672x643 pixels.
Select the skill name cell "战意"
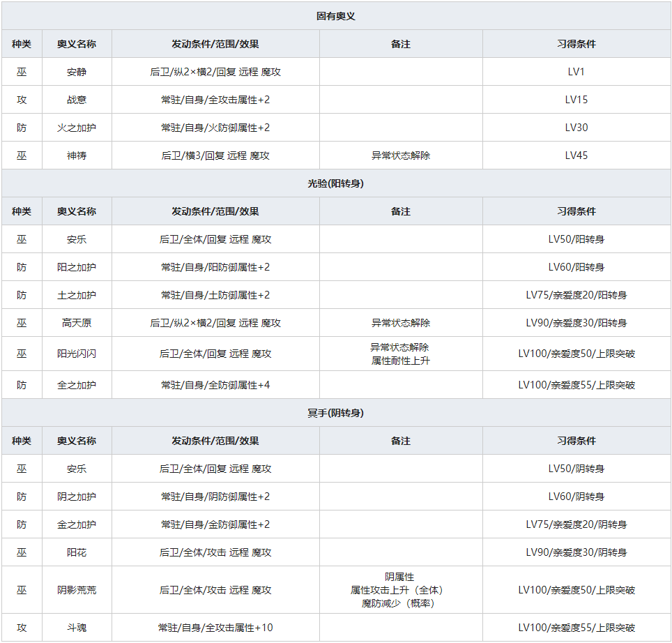click(77, 100)
